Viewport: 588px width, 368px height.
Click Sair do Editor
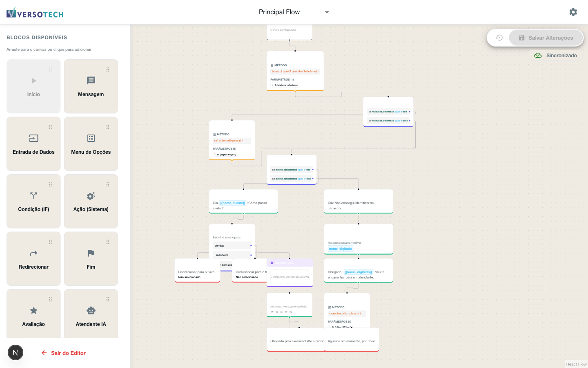[x=63, y=352]
